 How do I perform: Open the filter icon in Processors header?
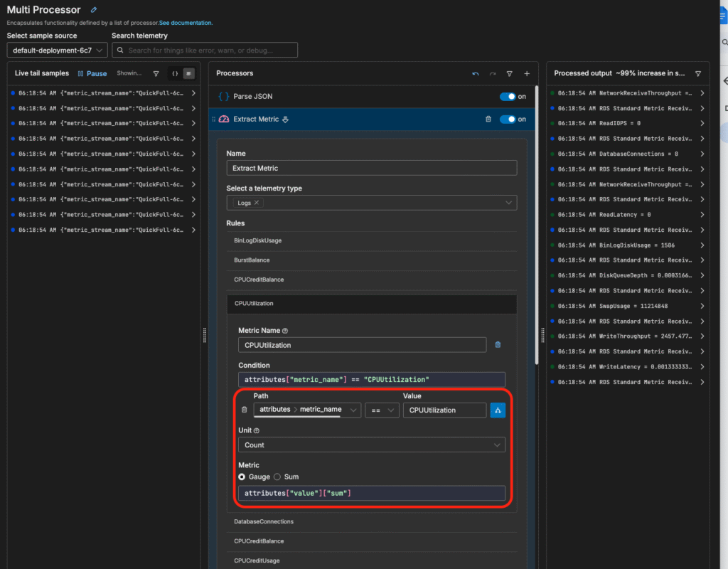pyautogui.click(x=510, y=73)
